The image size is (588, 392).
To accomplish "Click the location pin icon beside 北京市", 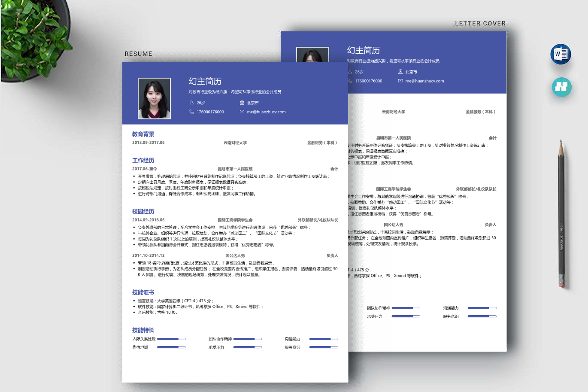I will [242, 103].
